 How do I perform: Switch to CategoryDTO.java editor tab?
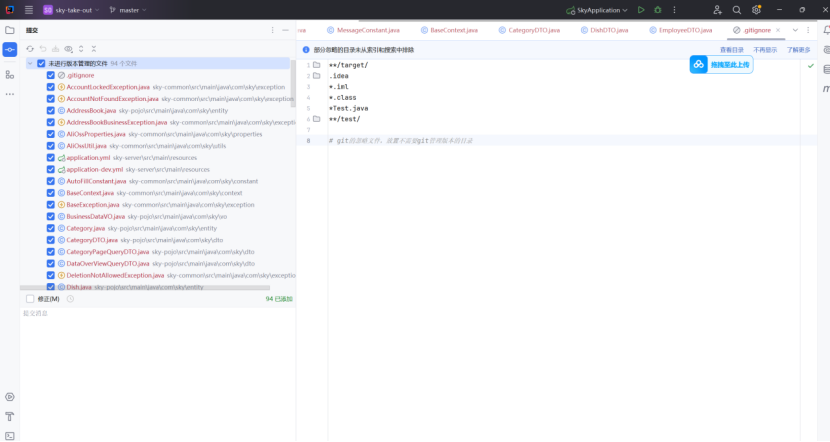pyautogui.click(x=529, y=30)
